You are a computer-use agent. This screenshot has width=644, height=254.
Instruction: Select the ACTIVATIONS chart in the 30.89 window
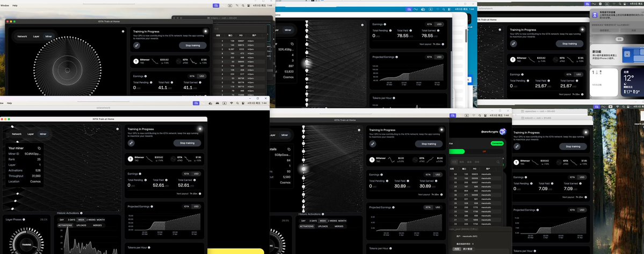(306, 226)
